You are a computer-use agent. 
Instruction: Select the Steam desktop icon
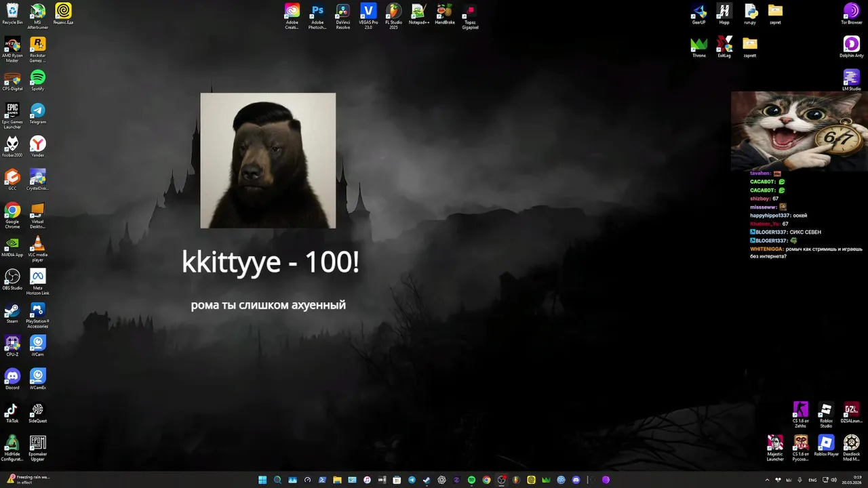pos(12,312)
